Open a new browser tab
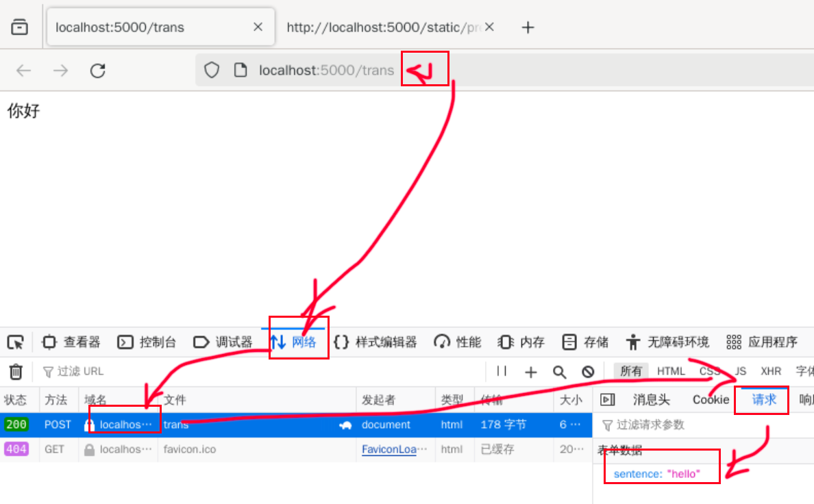Viewport: 814px width, 504px height. [528, 27]
